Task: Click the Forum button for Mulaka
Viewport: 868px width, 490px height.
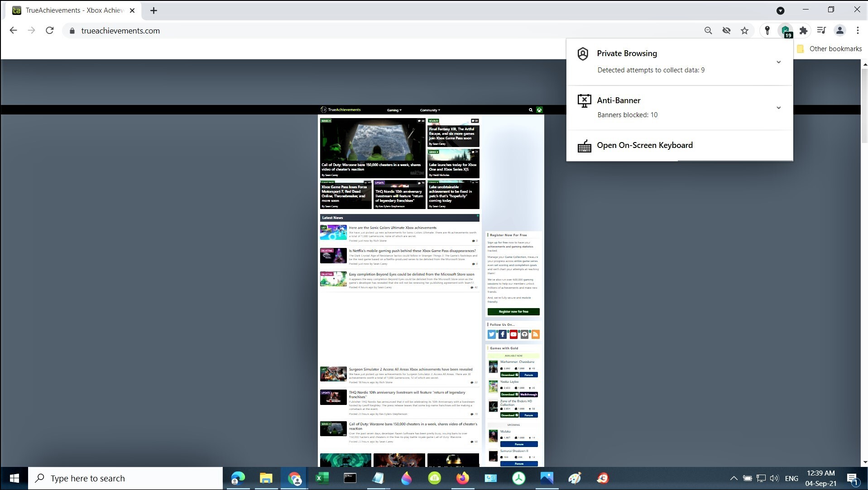Action: pyautogui.click(x=519, y=444)
